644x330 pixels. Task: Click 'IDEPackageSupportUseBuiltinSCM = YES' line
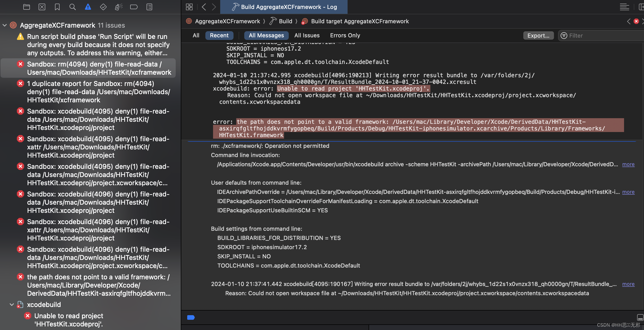click(272, 210)
